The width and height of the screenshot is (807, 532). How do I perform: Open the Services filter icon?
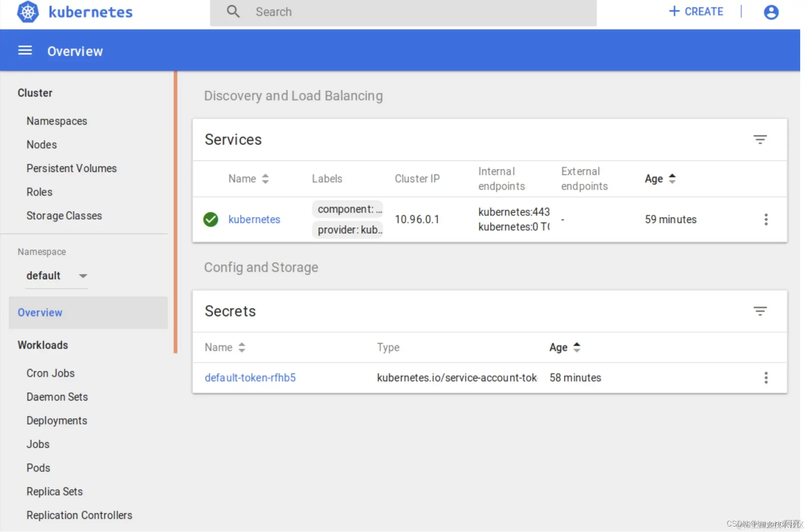click(x=760, y=140)
